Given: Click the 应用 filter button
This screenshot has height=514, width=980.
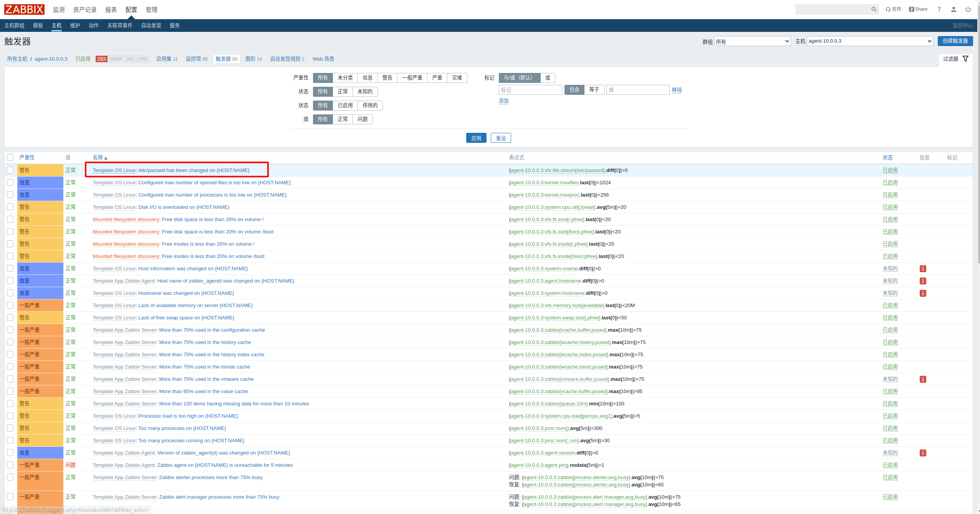Looking at the screenshot, I should [476, 138].
